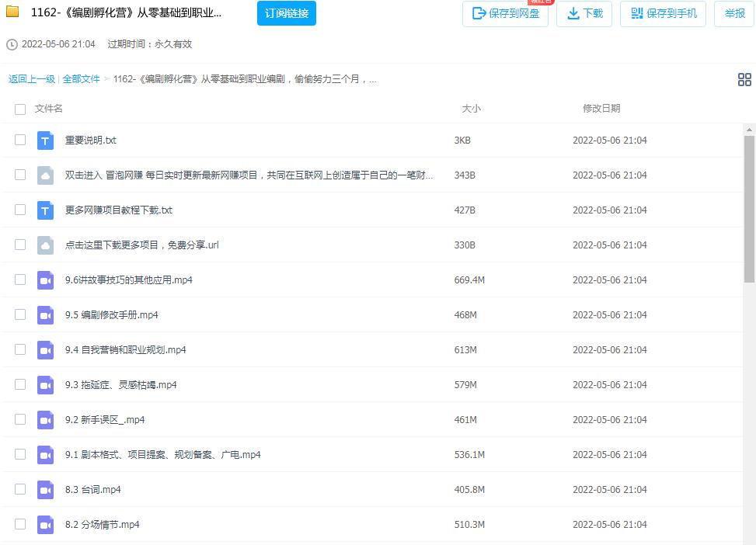Click the url file icon for 点击这里下载更多项目

pos(45,245)
